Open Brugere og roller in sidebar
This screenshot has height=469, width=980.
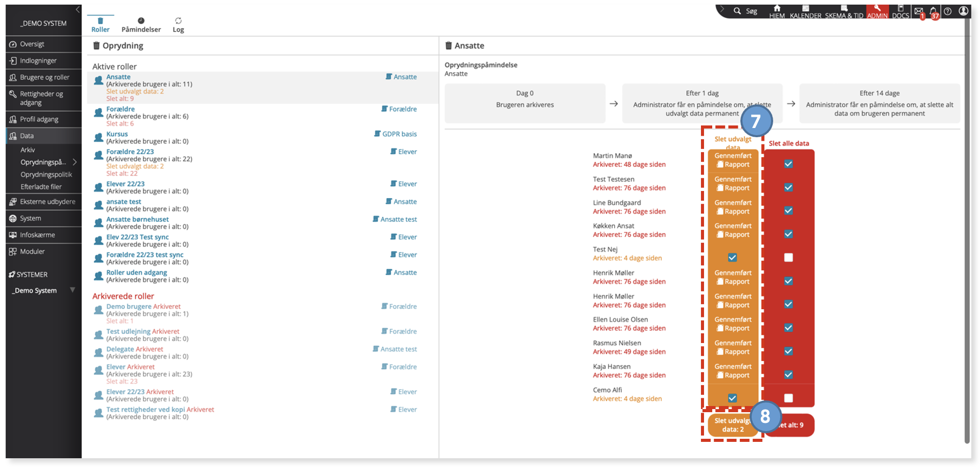click(44, 77)
